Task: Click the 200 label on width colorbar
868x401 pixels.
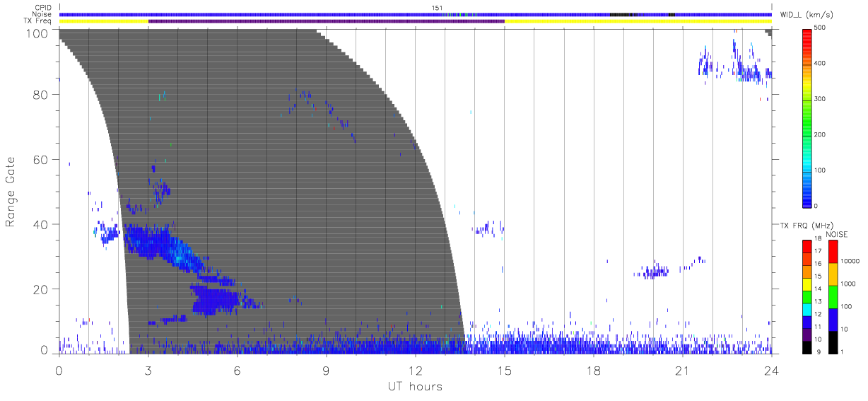Action: click(x=819, y=134)
